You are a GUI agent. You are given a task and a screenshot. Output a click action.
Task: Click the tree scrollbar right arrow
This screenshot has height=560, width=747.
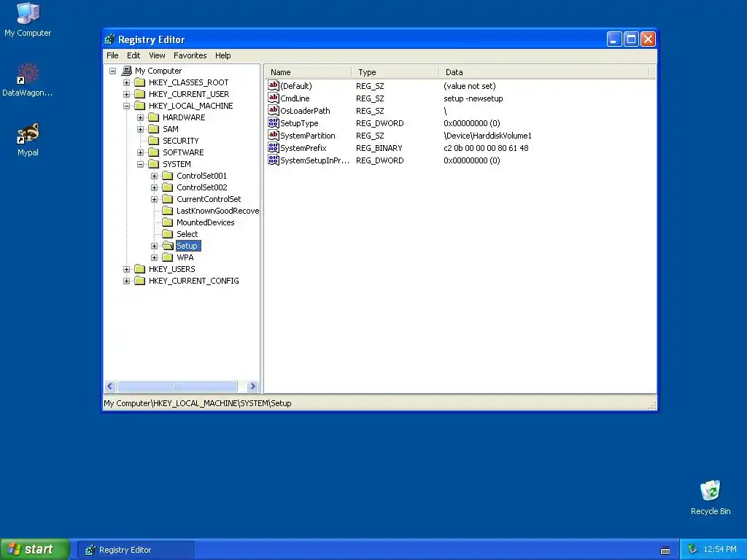[253, 386]
